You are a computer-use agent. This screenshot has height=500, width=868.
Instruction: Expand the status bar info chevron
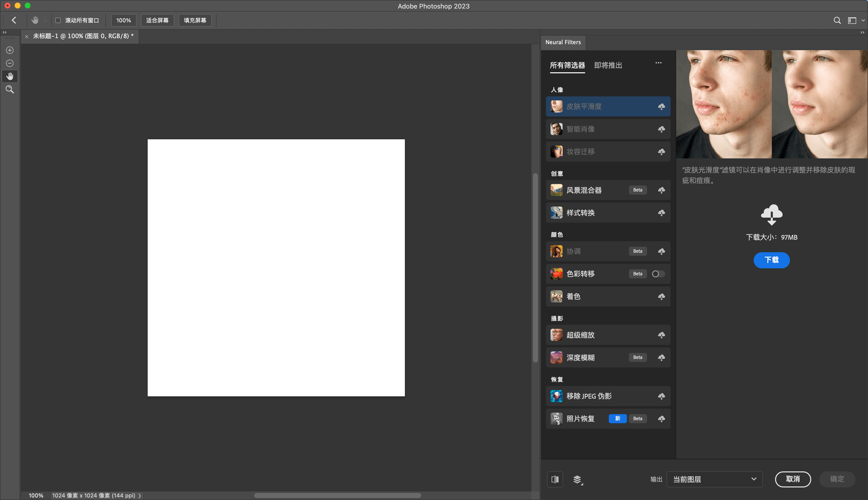tap(139, 495)
